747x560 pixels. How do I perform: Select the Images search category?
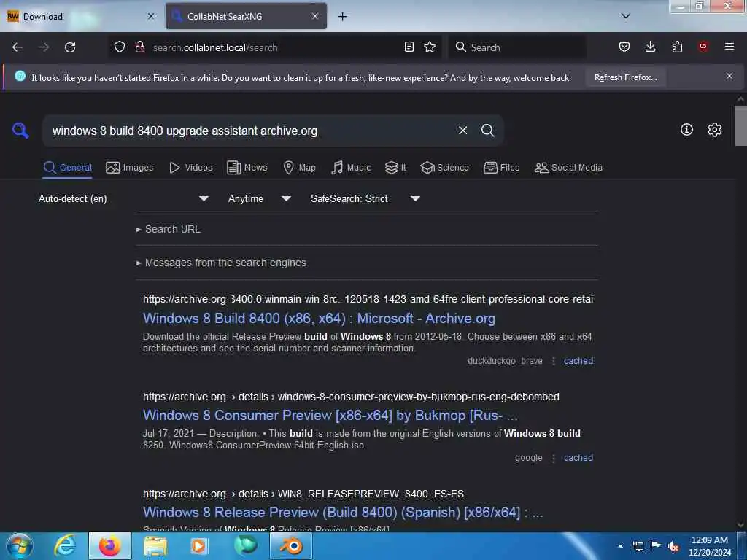pyautogui.click(x=130, y=168)
